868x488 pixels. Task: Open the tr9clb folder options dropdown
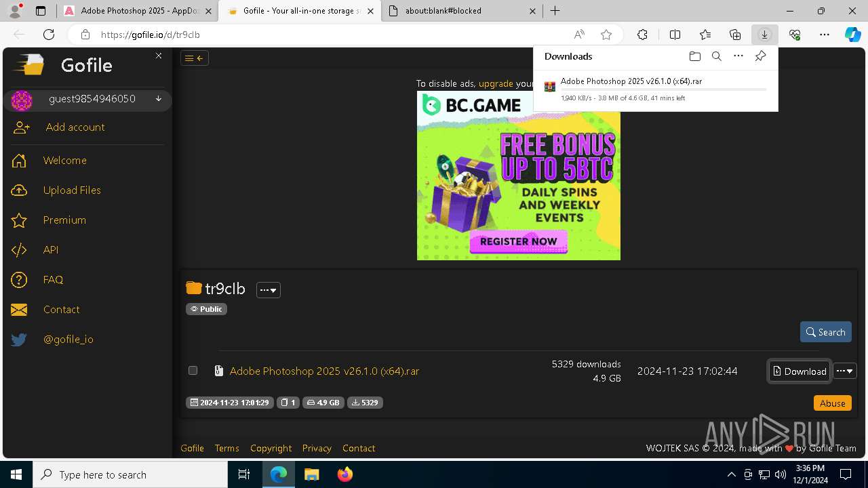269,290
